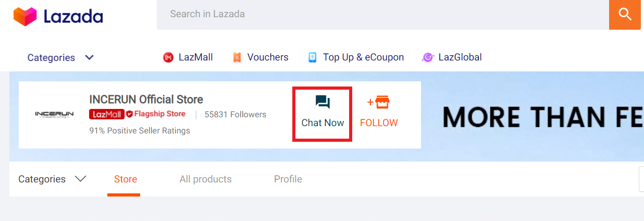Viewport: 644px width, 221px height.
Task: Open the Profile tab
Action: 288,179
